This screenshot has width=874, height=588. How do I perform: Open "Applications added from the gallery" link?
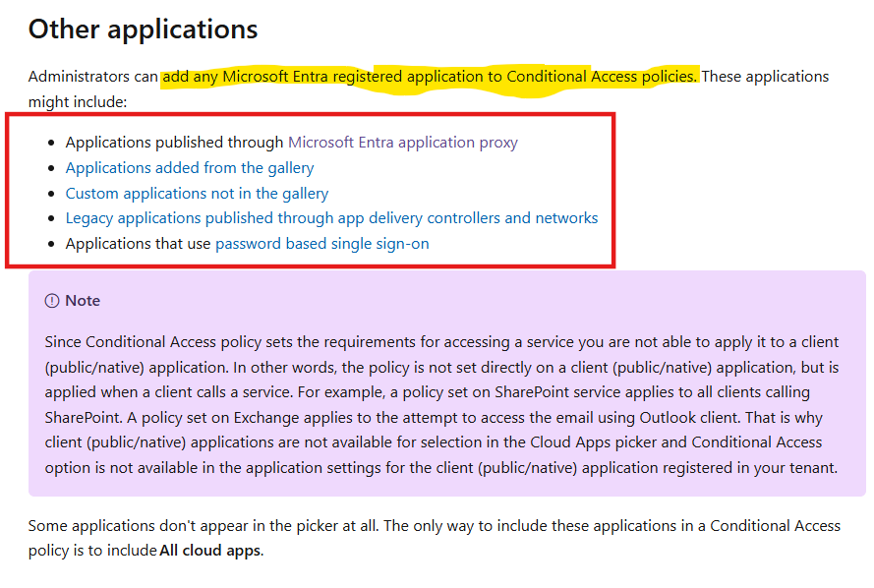(x=189, y=167)
